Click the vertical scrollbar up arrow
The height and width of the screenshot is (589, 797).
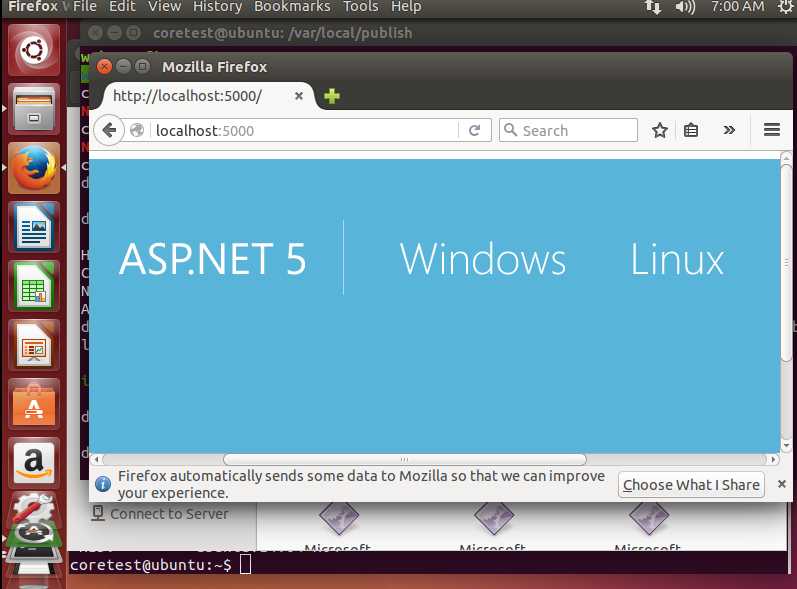click(786, 159)
